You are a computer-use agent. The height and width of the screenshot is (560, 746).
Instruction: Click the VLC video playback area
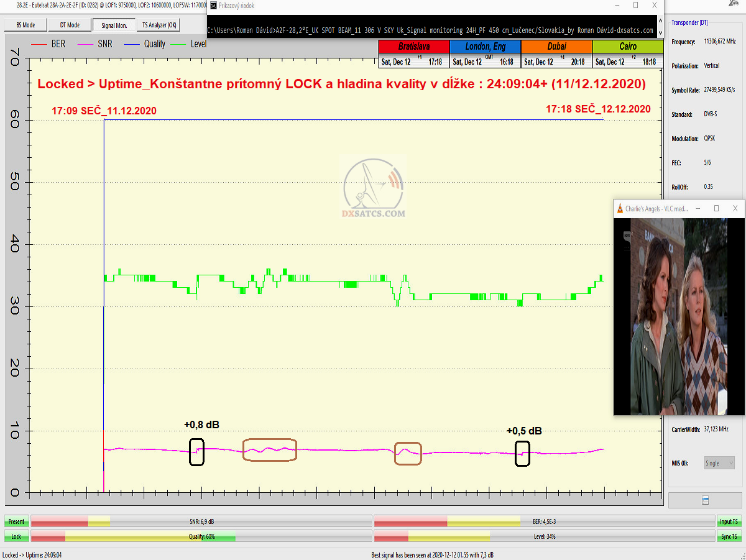click(678, 316)
